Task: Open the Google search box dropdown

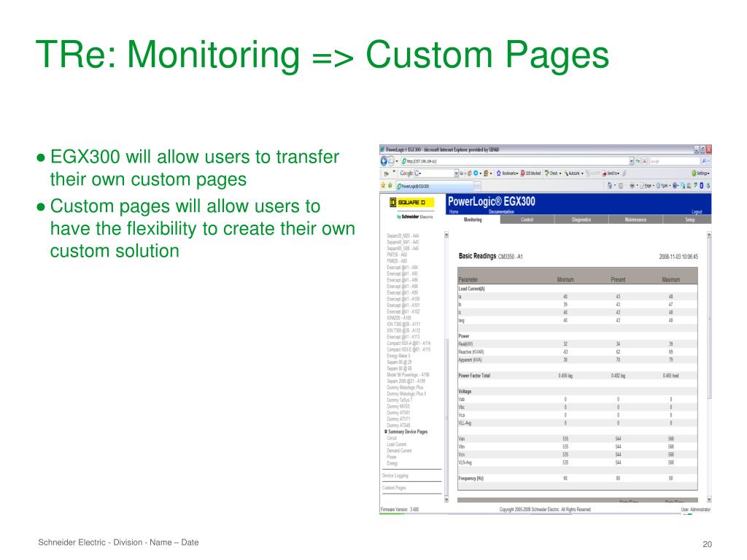Action: click(x=457, y=173)
